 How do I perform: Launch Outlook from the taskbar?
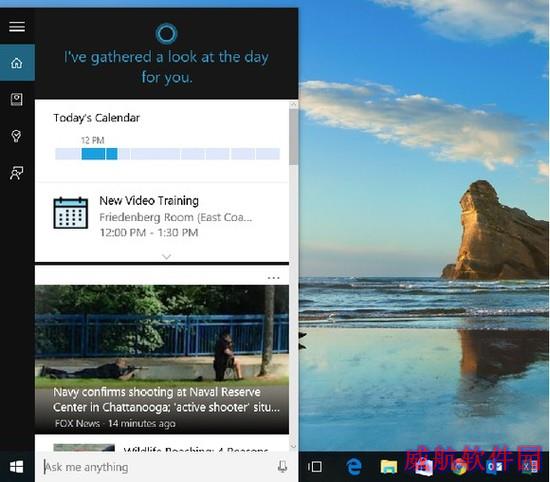click(x=494, y=467)
